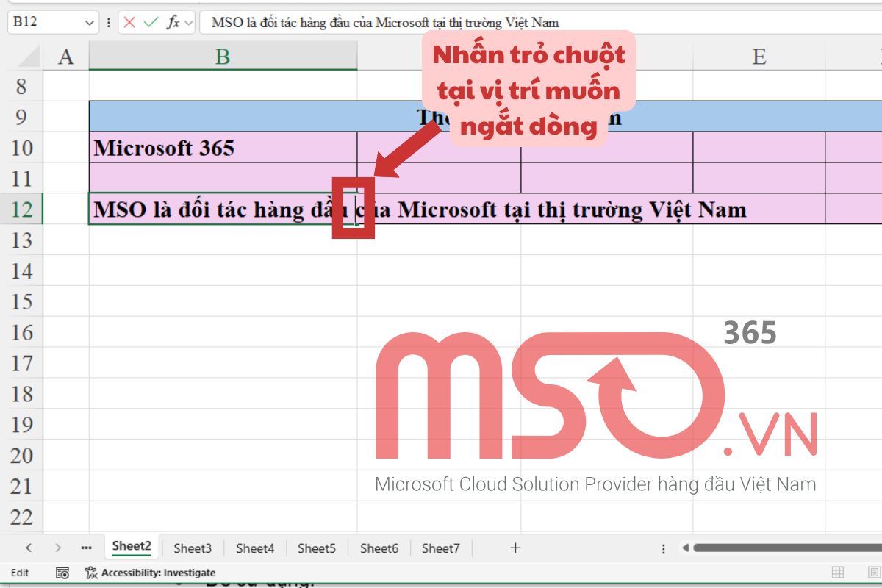The height and width of the screenshot is (588, 882).
Task: Open Accessibility: Investigate in the status bar
Action: (x=150, y=573)
